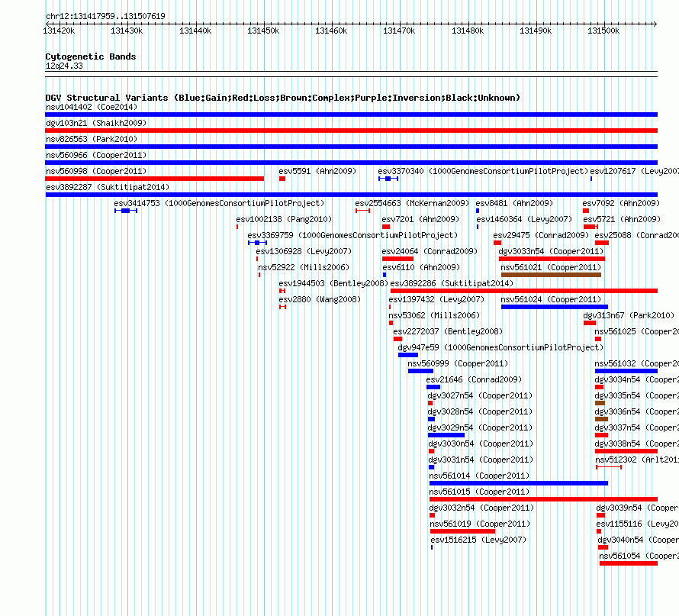Viewport: 679px width, 616px height.
Task: Click the nsv560998 (Cooper2011) red bar
Action: (x=155, y=179)
